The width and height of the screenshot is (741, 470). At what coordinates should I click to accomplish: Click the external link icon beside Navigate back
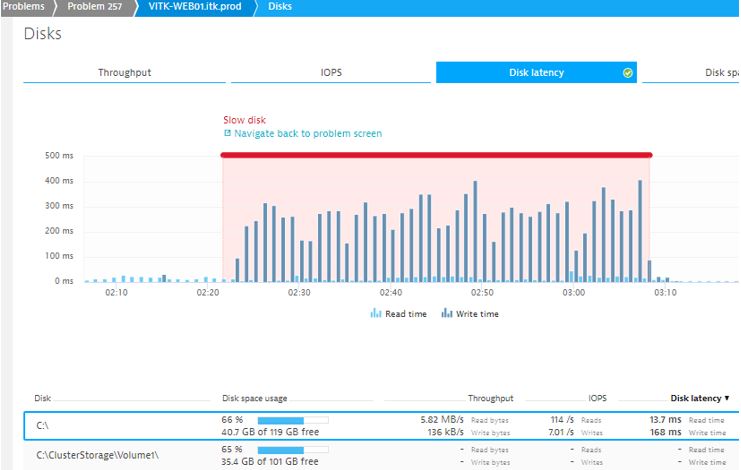[227, 134]
